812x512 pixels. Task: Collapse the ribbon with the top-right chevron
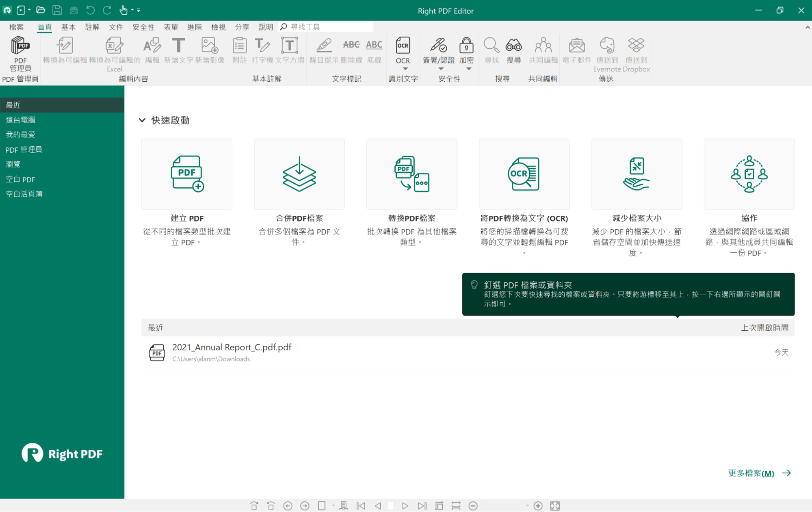807,27
